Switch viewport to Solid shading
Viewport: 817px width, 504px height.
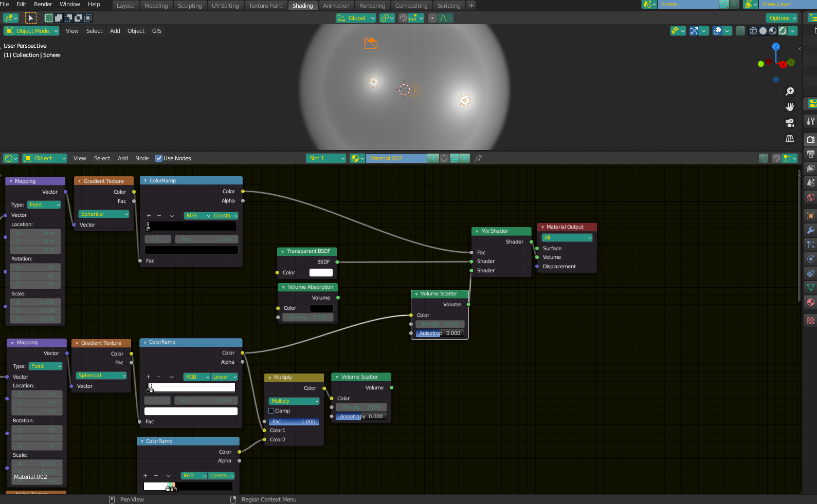763,31
